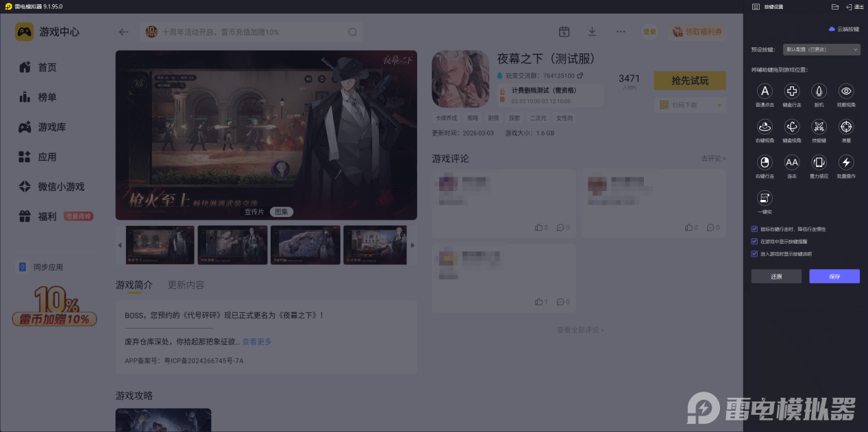Open 云端按键 cloud key presets
The width and height of the screenshot is (868, 432).
[843, 29]
